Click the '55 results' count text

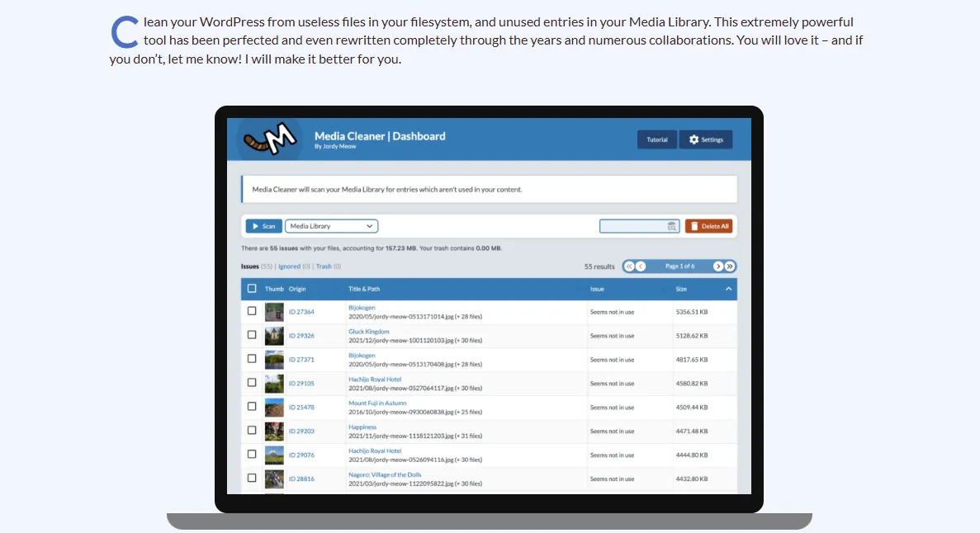[599, 266]
